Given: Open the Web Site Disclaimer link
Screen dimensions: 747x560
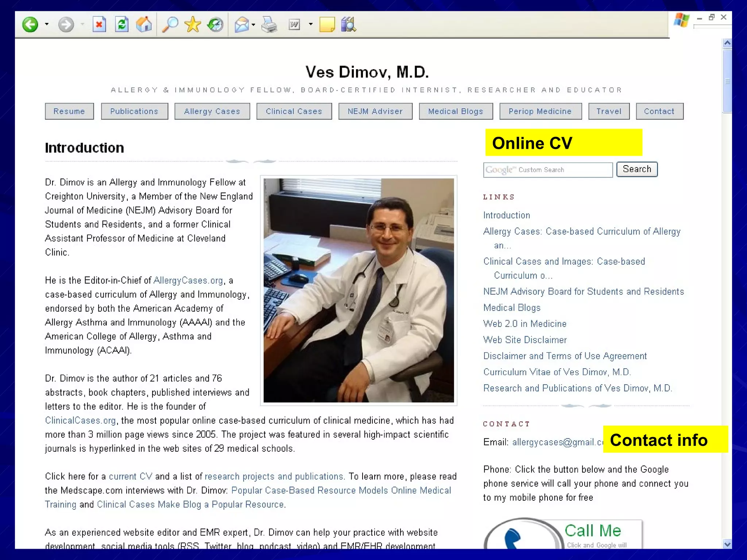Looking at the screenshot, I should click(x=525, y=340).
